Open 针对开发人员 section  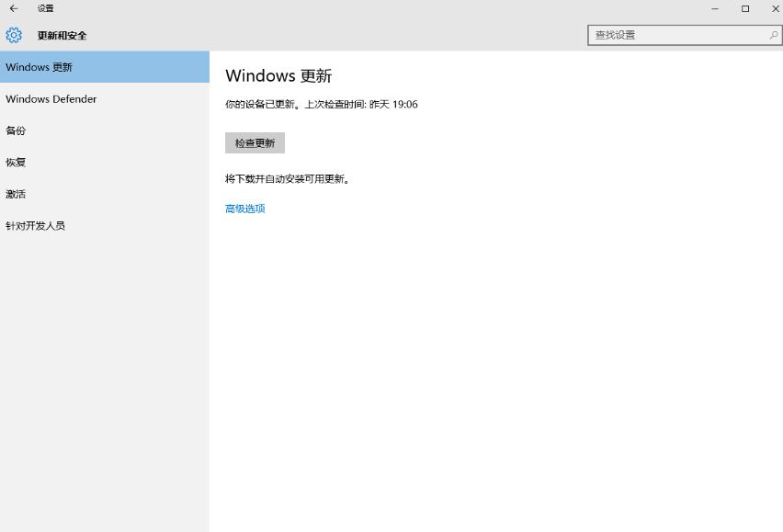tap(105, 226)
